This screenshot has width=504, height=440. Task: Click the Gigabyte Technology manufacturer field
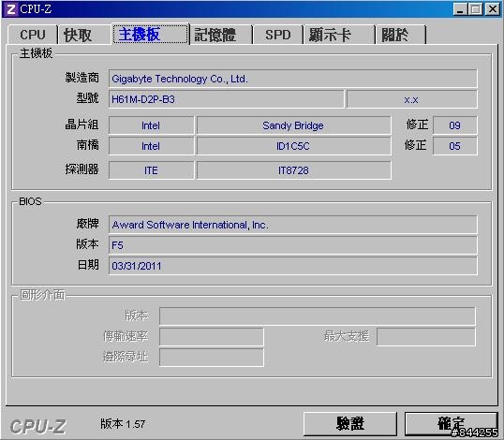click(x=293, y=79)
